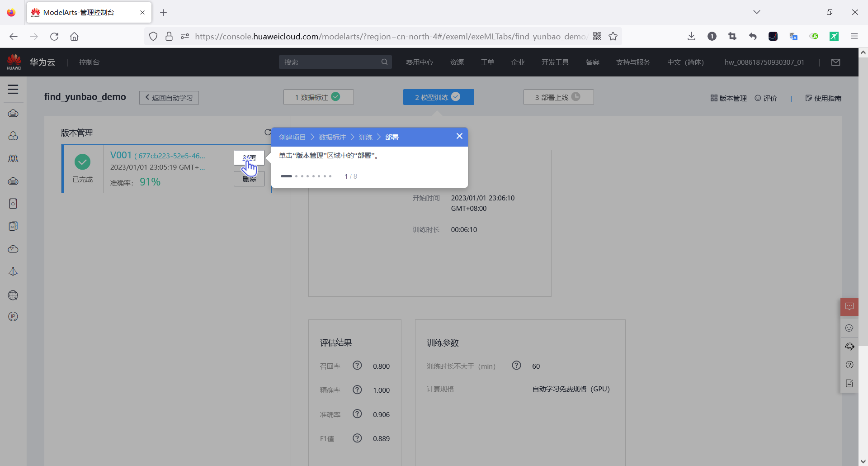868x466 pixels.
Task: Switch to step 3 部署上线
Action: [558, 97]
